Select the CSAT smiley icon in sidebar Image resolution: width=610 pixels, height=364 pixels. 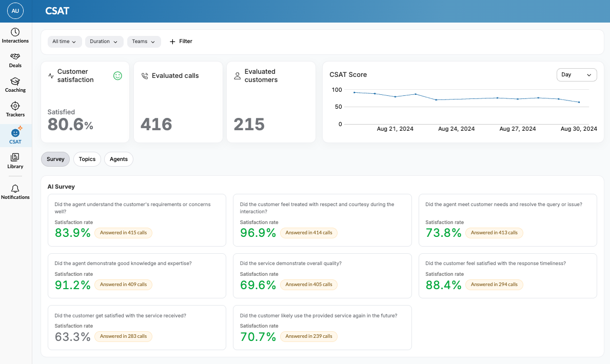15,132
